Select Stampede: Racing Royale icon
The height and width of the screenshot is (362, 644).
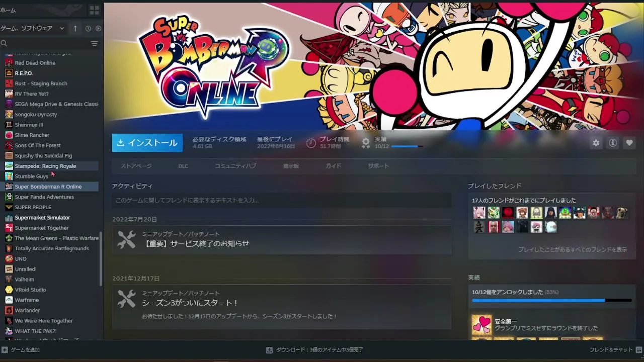pos(9,166)
